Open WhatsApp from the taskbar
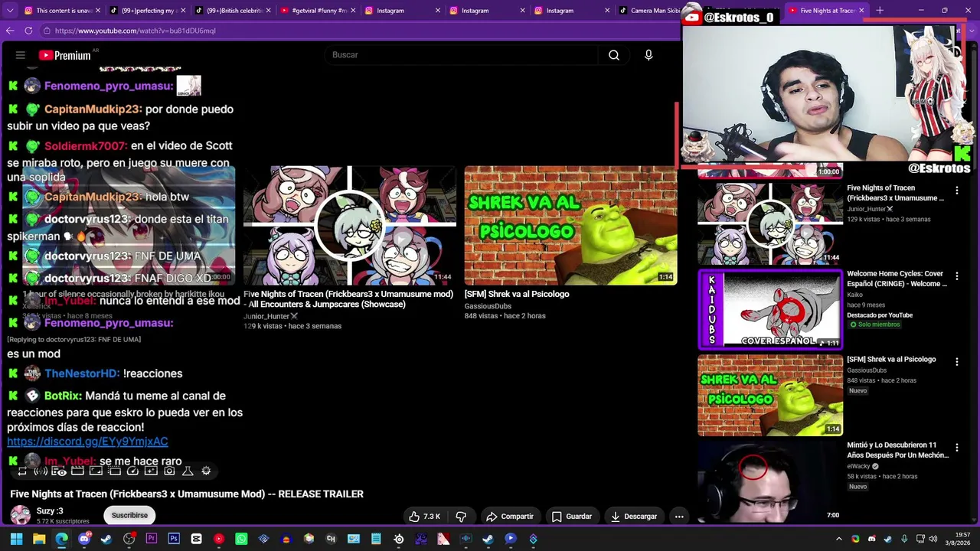Viewport: 980px width, 551px height. tap(241, 540)
